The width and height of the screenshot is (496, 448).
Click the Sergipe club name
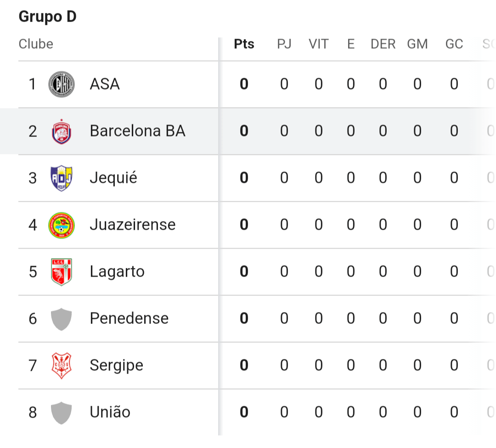point(116,365)
